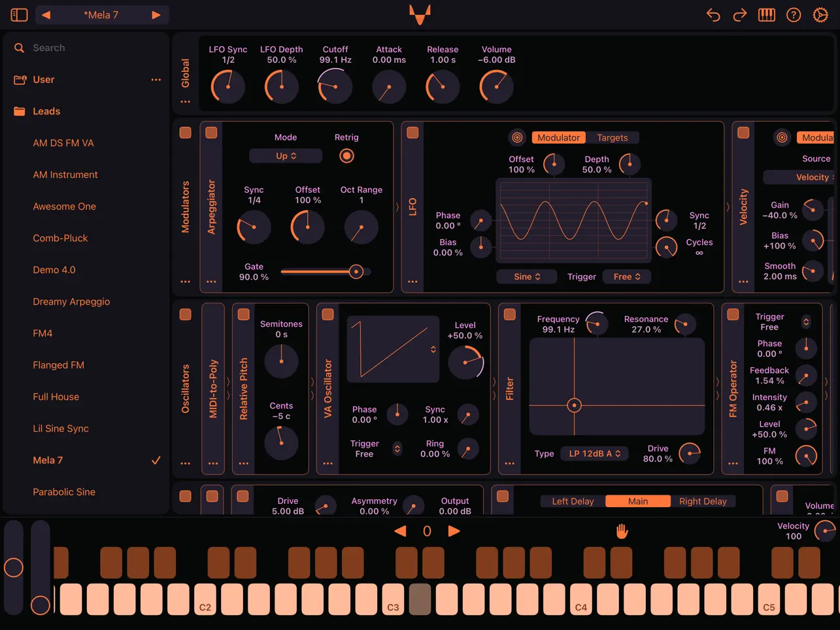Open LFO Sine waveform dropdown
This screenshot has height=630, width=840.
click(x=526, y=276)
